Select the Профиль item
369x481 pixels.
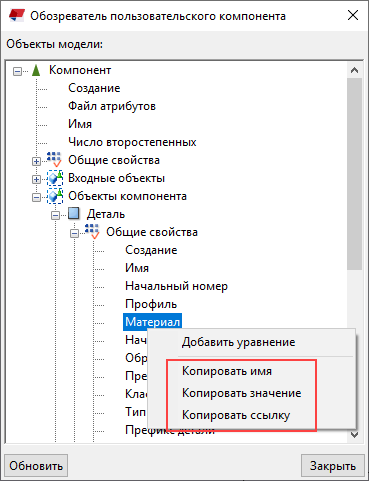click(x=151, y=304)
